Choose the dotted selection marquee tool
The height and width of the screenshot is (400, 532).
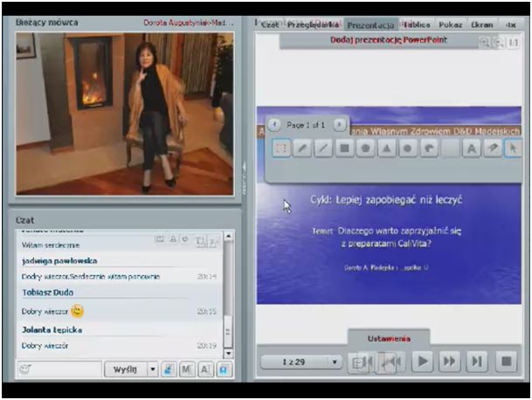click(282, 148)
